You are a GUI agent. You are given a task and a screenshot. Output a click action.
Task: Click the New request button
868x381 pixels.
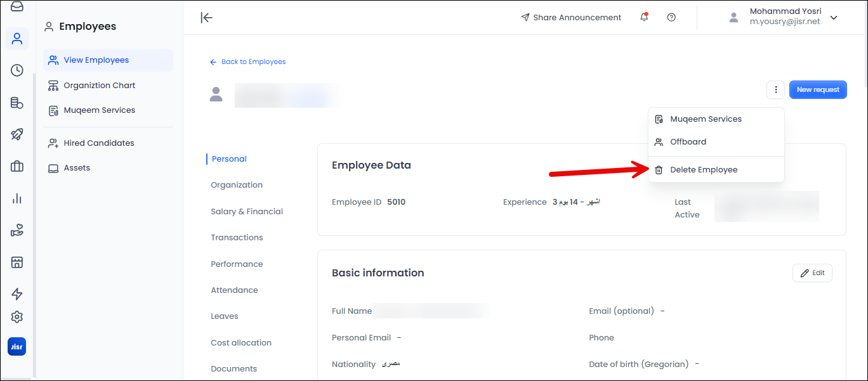coord(818,89)
